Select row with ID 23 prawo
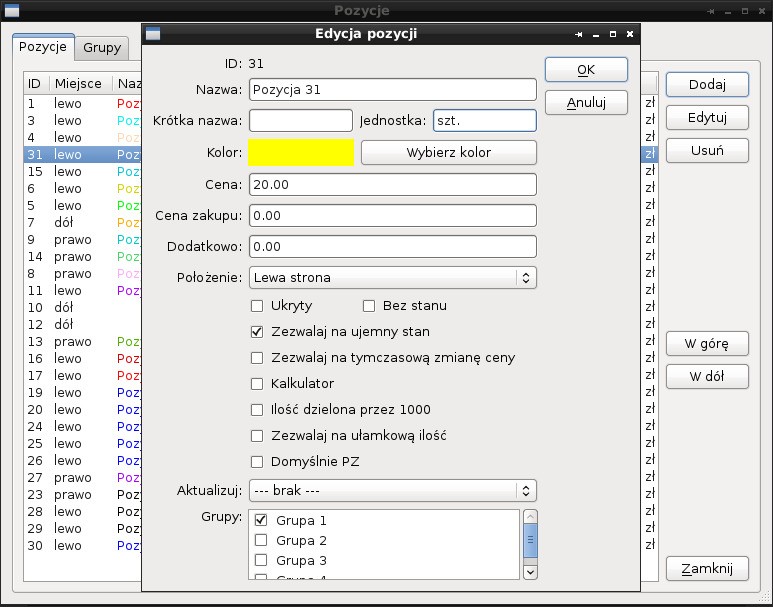The height and width of the screenshot is (607, 773). click(x=83, y=495)
